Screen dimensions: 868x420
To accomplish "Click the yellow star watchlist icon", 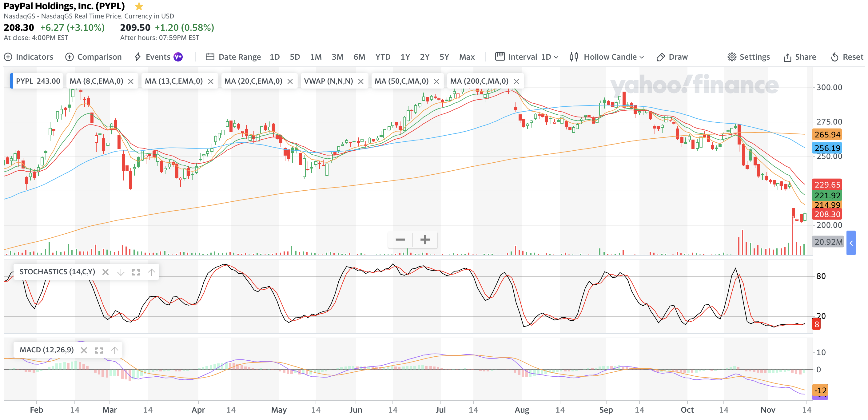I will coord(139,6).
